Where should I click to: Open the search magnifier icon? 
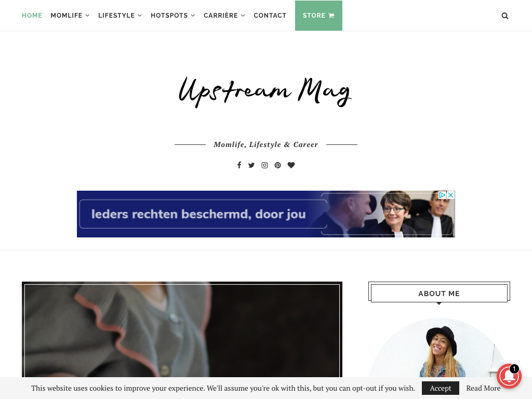(x=505, y=16)
